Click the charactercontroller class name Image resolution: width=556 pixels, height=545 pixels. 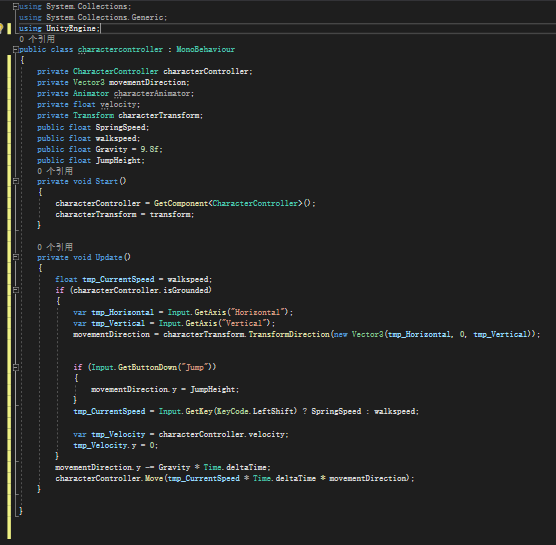pos(121,49)
